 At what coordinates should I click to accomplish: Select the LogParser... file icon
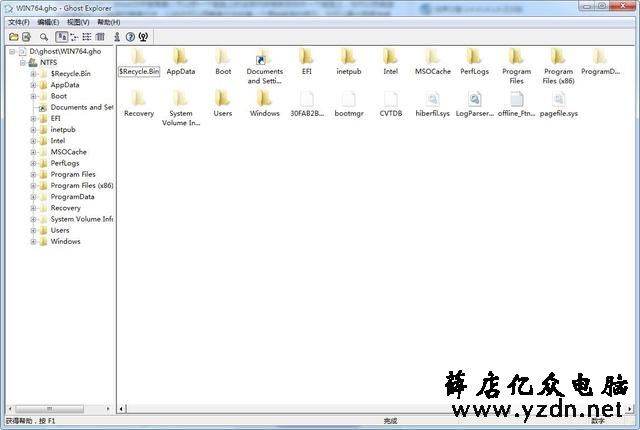[474, 99]
